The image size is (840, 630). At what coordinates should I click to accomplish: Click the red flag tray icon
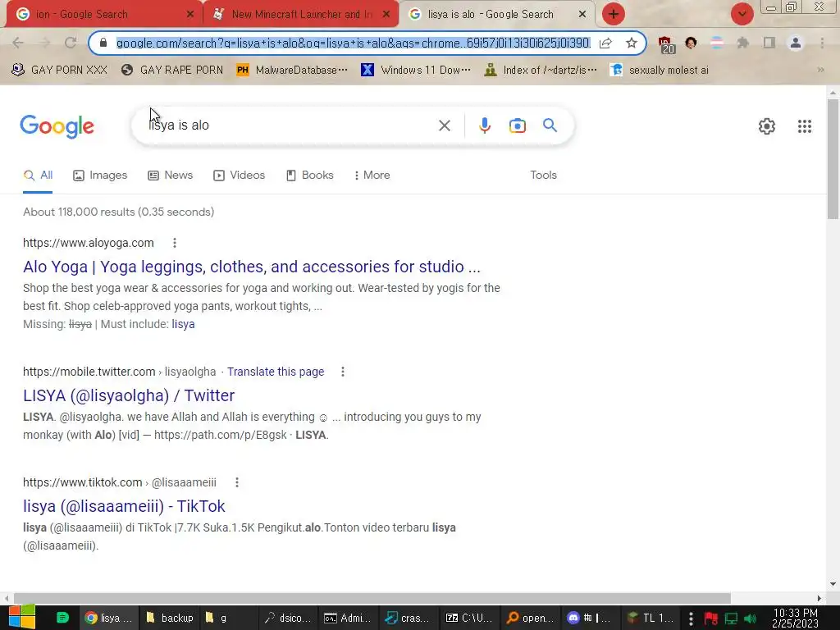pyautogui.click(x=711, y=619)
